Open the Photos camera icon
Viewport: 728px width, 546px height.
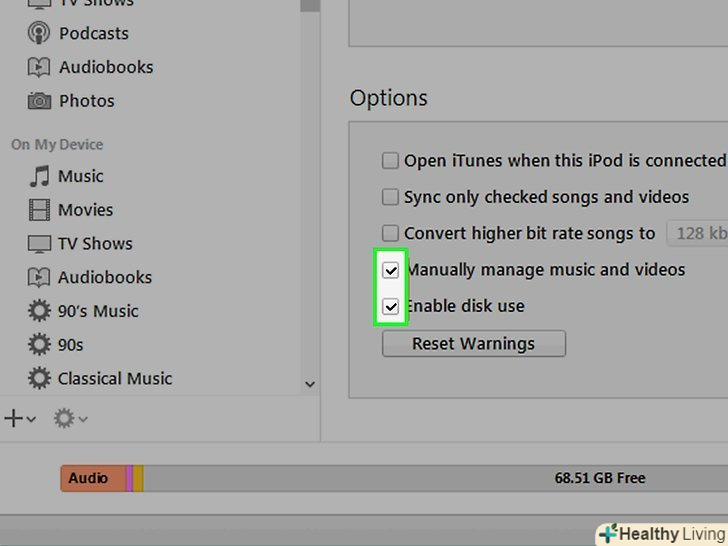pyautogui.click(x=39, y=101)
